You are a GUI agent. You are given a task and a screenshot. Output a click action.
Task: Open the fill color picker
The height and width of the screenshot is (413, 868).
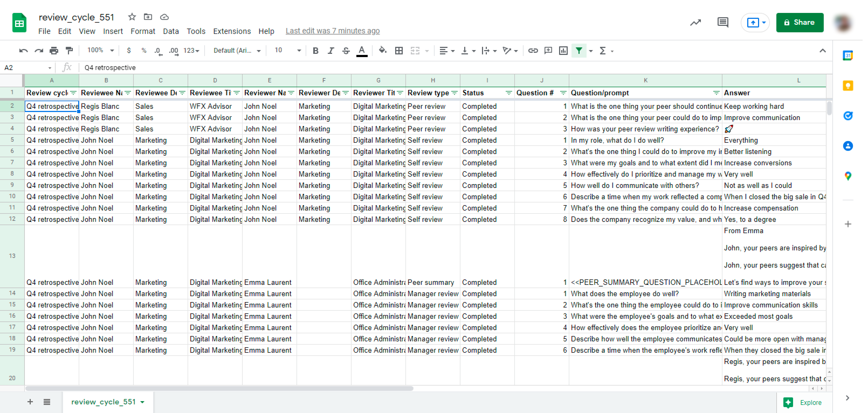pyautogui.click(x=382, y=51)
